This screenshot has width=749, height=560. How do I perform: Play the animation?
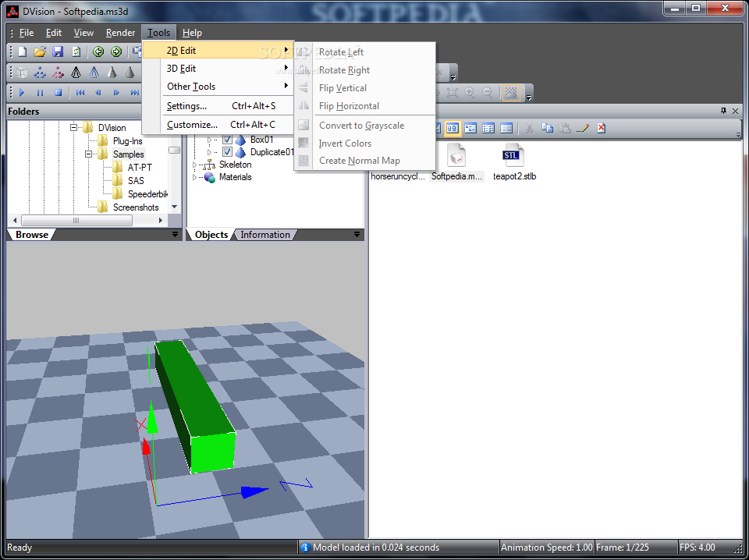tap(22, 93)
